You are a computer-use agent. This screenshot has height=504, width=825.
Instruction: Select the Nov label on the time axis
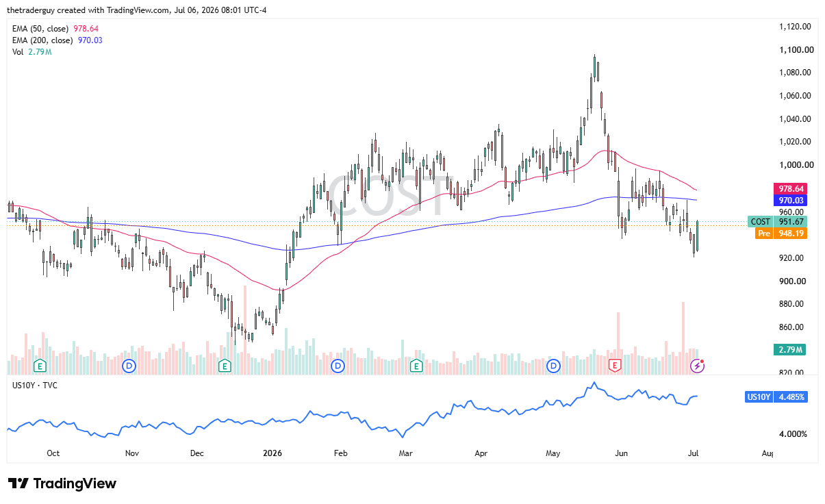click(x=132, y=453)
